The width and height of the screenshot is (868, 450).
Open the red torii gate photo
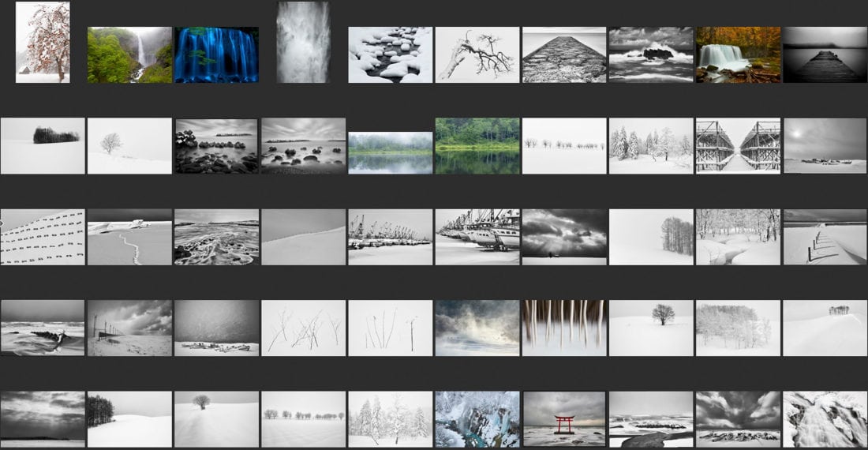coord(563,418)
